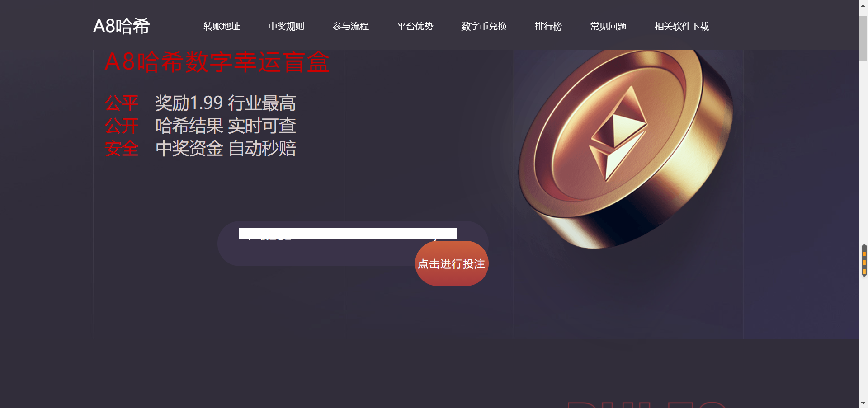Click the A8哈希数字幸运盲盒 red heading

[x=217, y=62]
